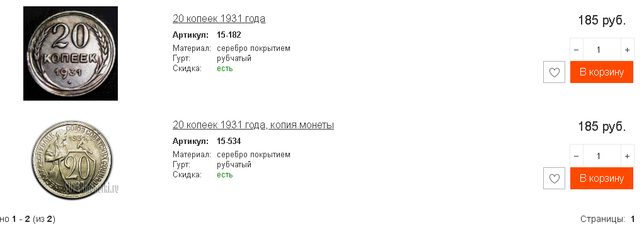Viewport: 644px width, 227px height.
Task: Click the 185 руб. price of first coin
Action: (x=602, y=21)
